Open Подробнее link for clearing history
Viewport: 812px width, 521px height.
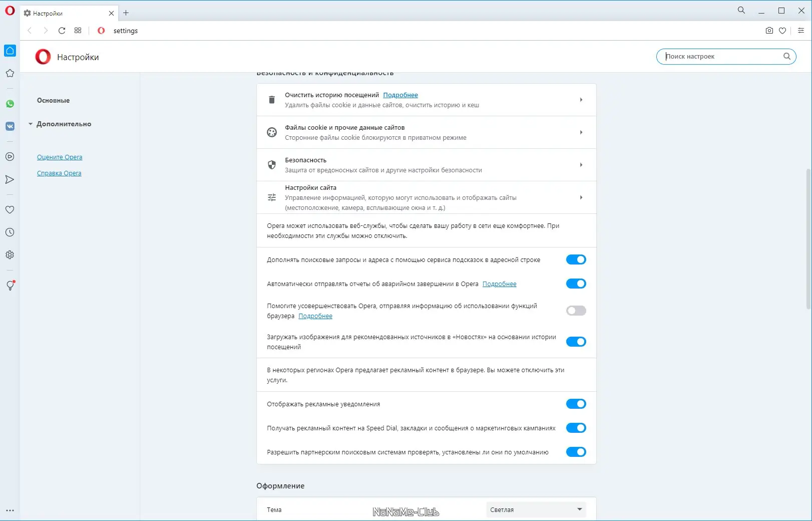coord(400,95)
